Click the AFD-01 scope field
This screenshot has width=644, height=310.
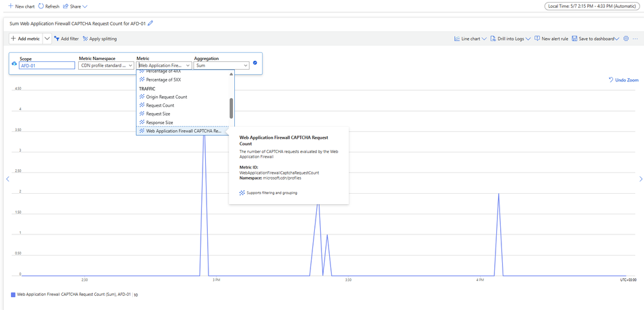point(48,65)
